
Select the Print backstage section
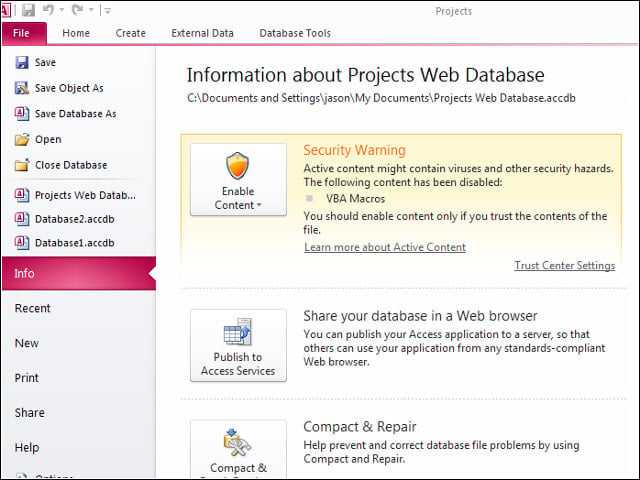(x=27, y=378)
